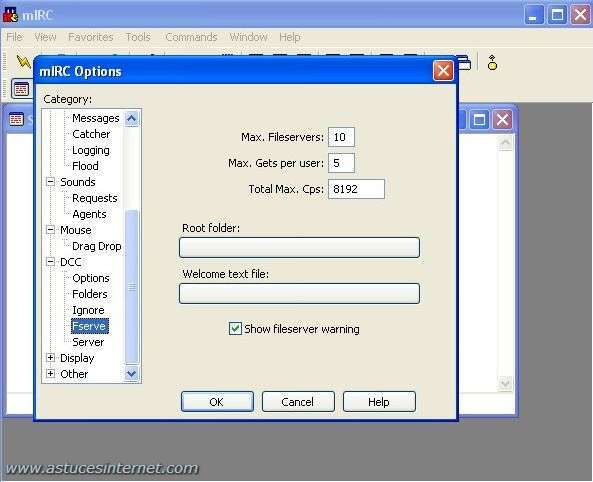Select the Folders item under DCC
Image resolution: width=593 pixels, height=482 pixels.
pos(90,294)
